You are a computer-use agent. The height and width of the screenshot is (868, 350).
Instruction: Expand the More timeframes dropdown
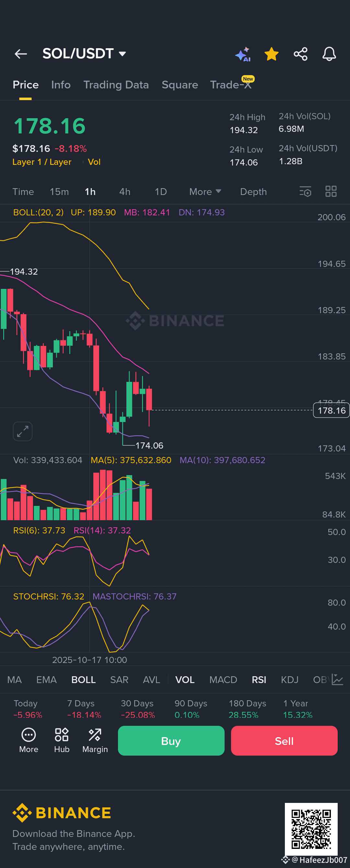coord(205,192)
